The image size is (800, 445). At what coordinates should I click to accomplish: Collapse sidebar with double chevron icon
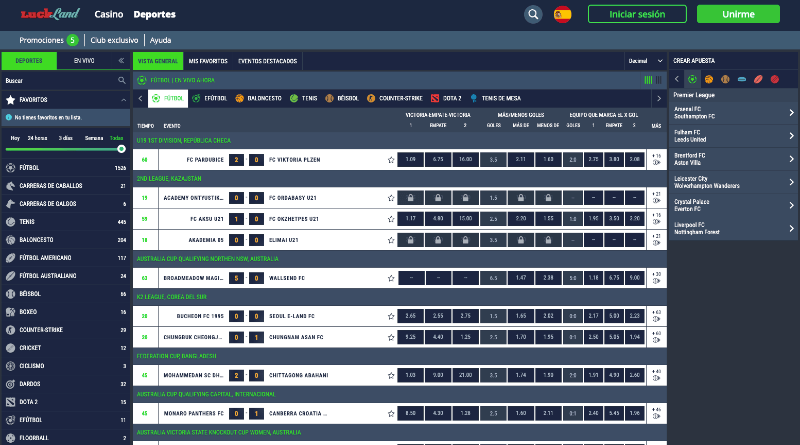pos(121,61)
